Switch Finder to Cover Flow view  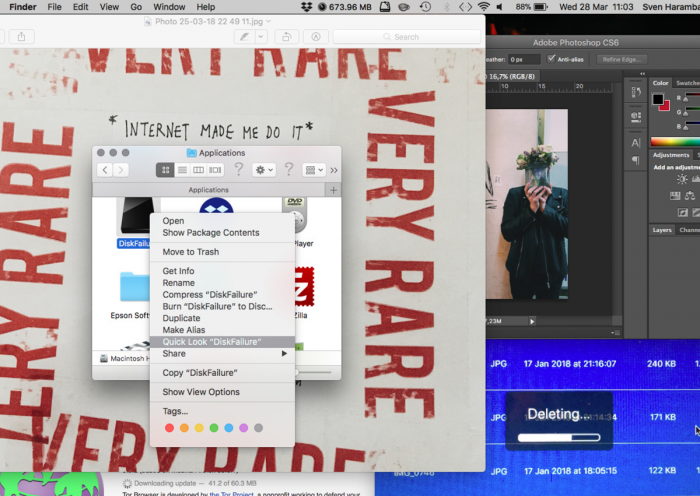pyautogui.click(x=215, y=170)
